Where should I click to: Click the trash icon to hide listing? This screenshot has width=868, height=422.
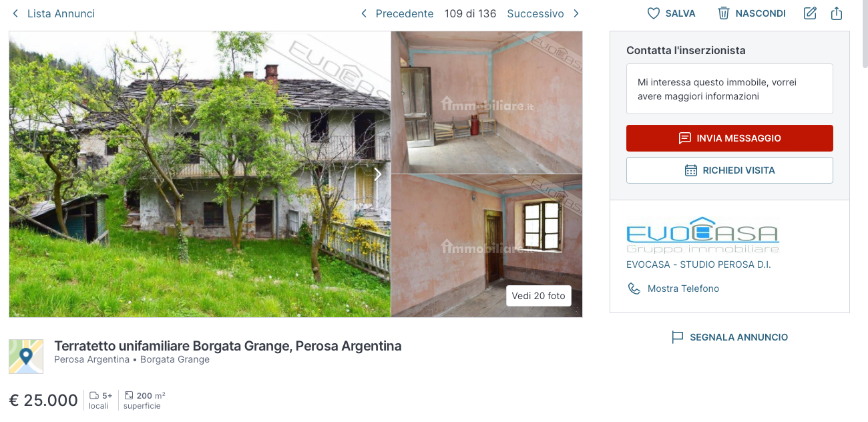[724, 13]
